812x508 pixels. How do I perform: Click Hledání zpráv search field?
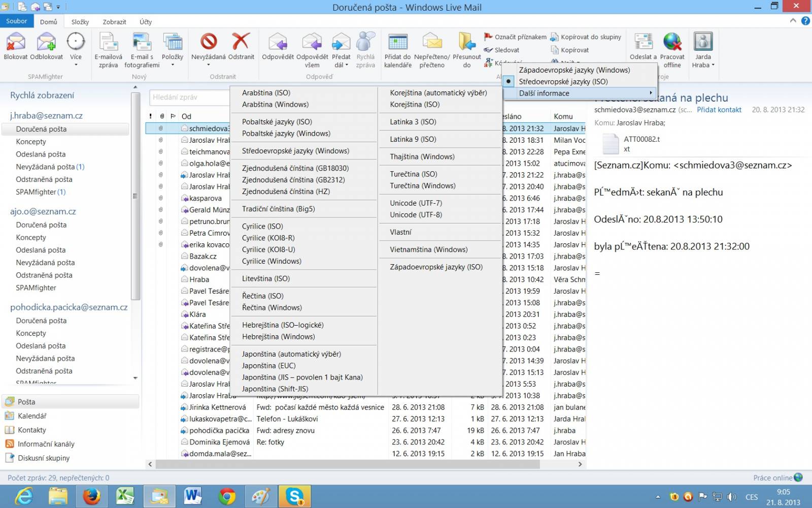point(190,97)
